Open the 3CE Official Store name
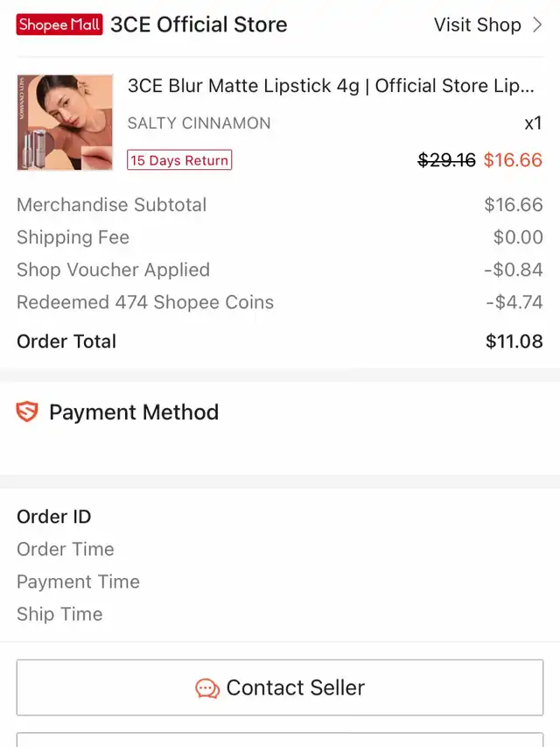 199,25
